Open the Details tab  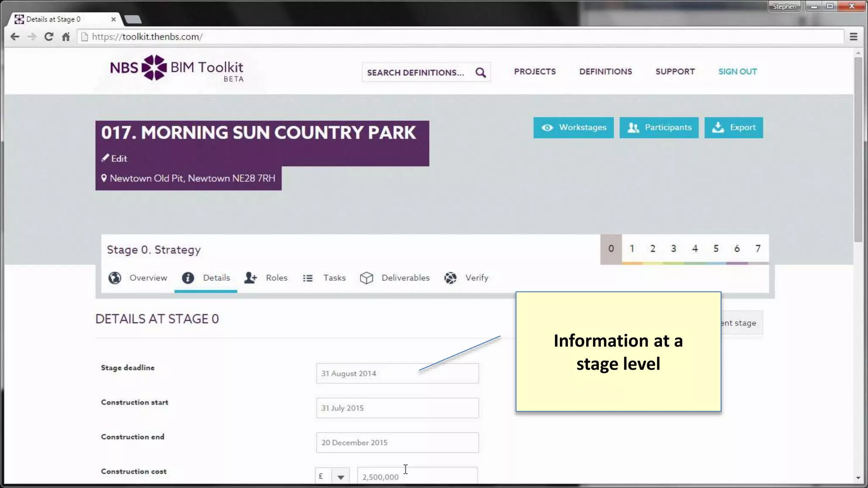coord(206,278)
